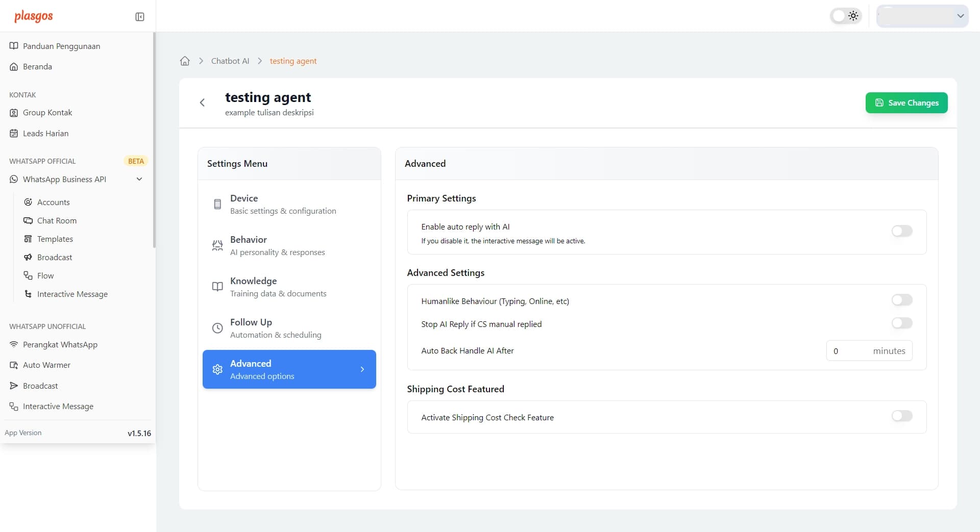Open the Panduan Penggunaan guide
The height and width of the screenshot is (532, 980).
(61, 46)
